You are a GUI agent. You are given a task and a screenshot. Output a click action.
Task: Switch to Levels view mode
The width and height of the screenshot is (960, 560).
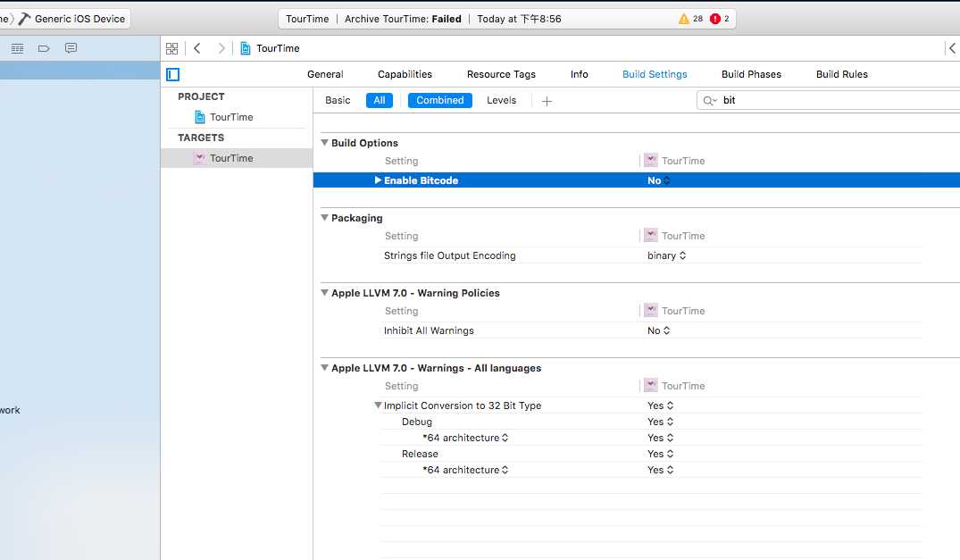[x=501, y=100]
